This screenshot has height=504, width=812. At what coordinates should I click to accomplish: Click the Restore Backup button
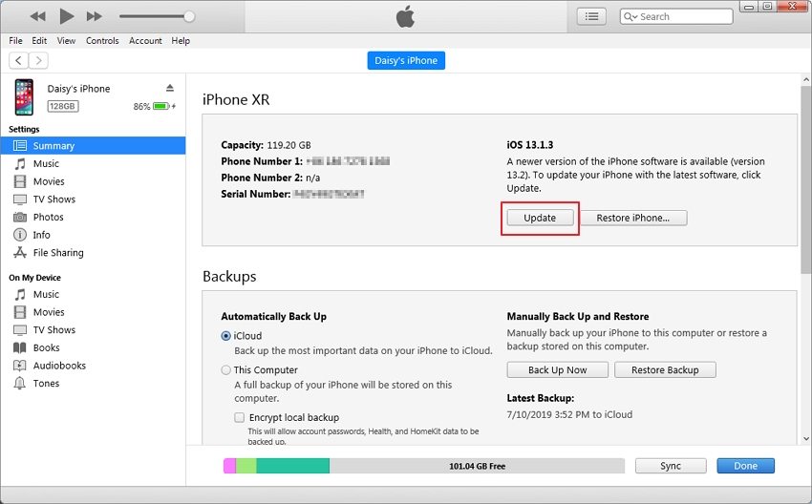665,370
